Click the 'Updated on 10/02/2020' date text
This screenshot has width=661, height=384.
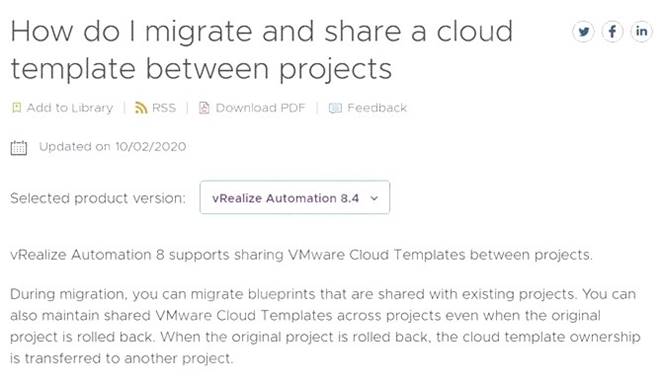coord(113,147)
